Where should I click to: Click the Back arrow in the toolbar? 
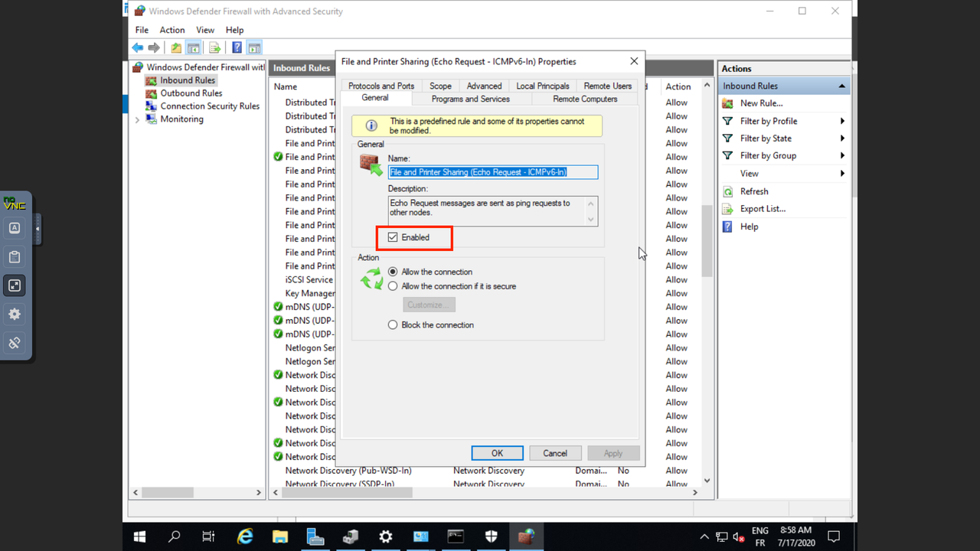(138, 47)
